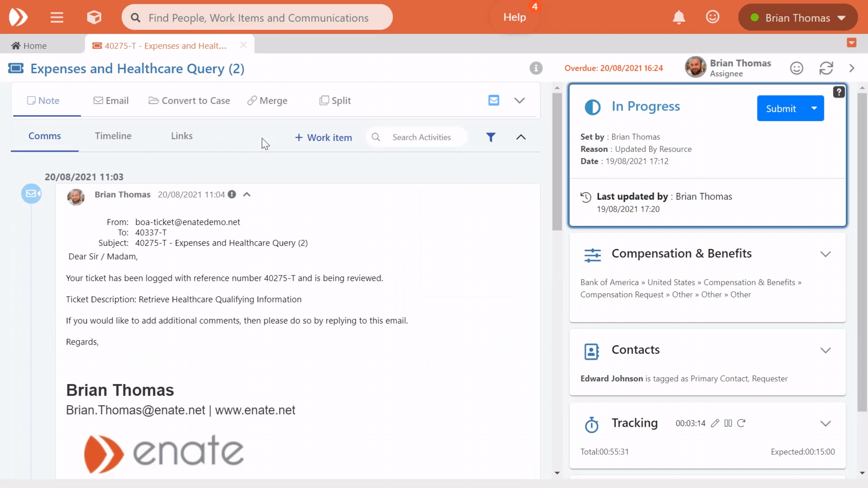The width and height of the screenshot is (868, 488).
Task: Click the Search Activities field
Action: point(421,137)
